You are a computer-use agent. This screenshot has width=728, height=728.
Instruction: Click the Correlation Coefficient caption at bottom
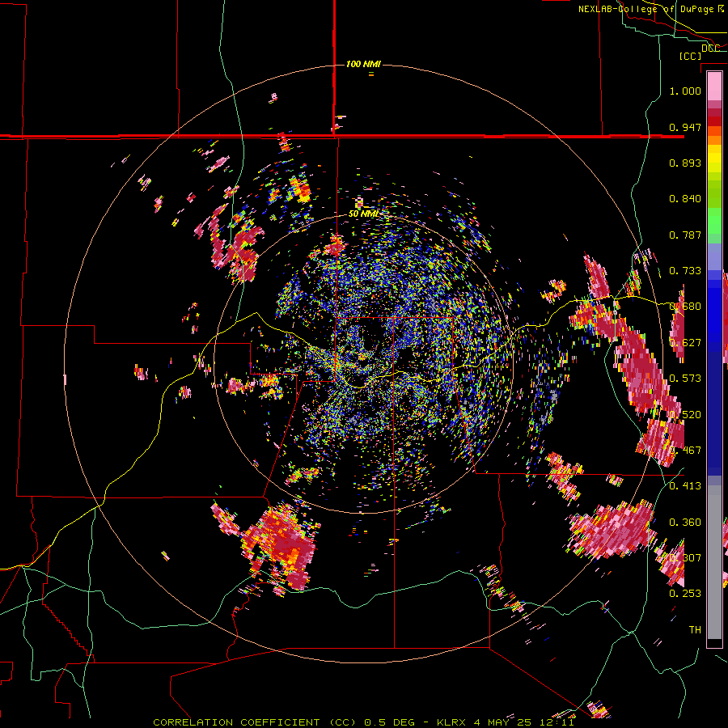pos(363,722)
